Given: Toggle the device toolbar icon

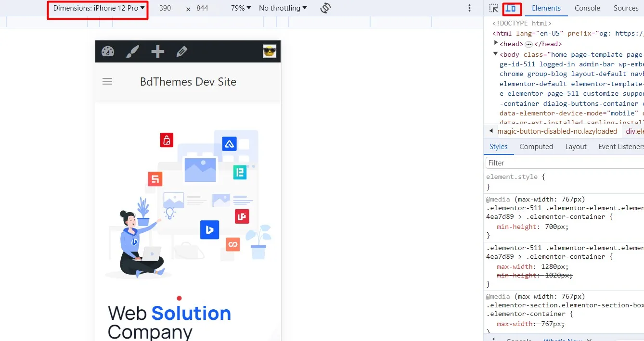Looking at the screenshot, I should click(x=510, y=8).
